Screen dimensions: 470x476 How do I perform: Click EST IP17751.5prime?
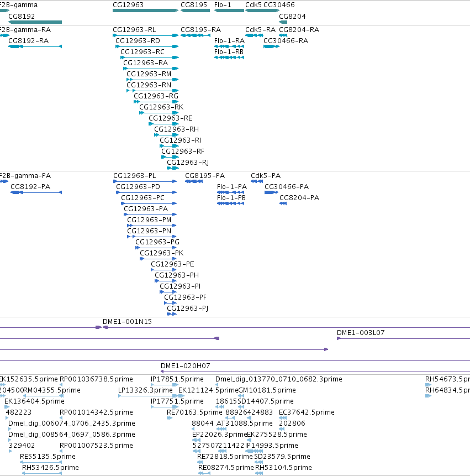(165, 407)
